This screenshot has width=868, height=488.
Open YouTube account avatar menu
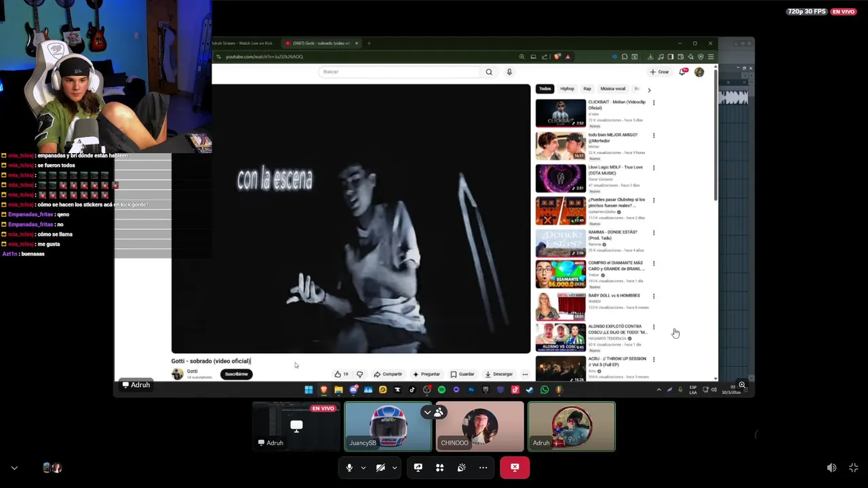point(699,72)
